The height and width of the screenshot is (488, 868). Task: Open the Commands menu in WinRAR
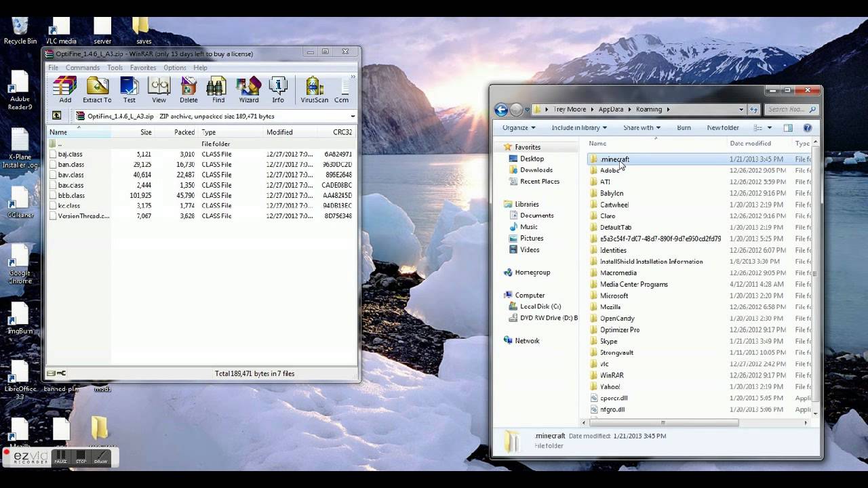point(83,68)
